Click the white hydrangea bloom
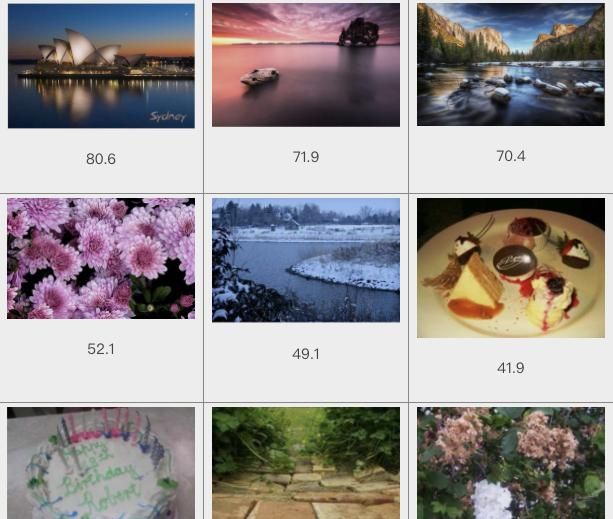Screen dimensions: 613x519 point(491,499)
